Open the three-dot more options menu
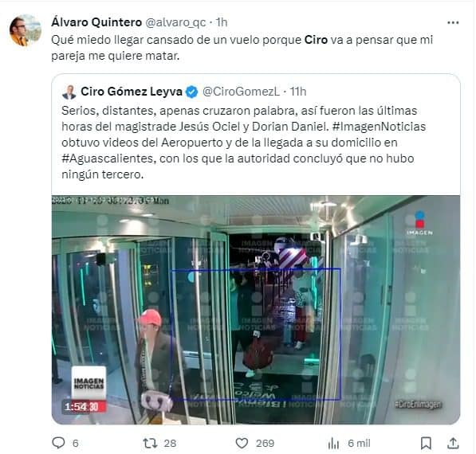The image size is (476, 454). pos(453,23)
